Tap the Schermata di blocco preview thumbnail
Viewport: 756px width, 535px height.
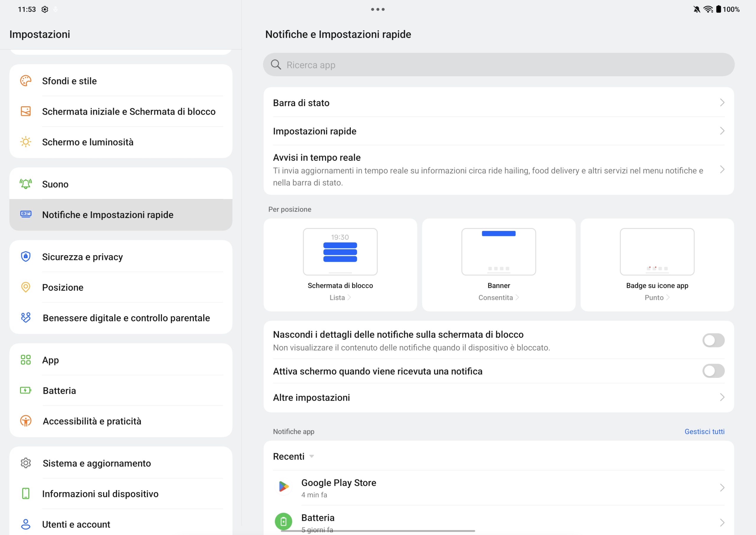point(340,252)
